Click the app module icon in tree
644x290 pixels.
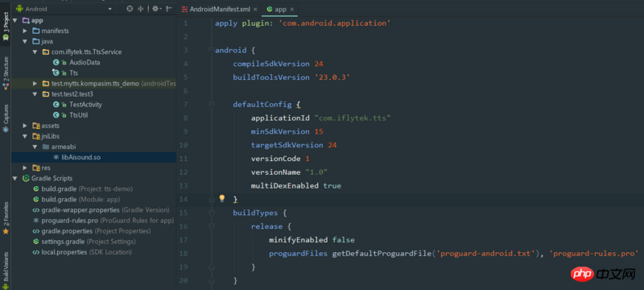pyautogui.click(x=26, y=20)
